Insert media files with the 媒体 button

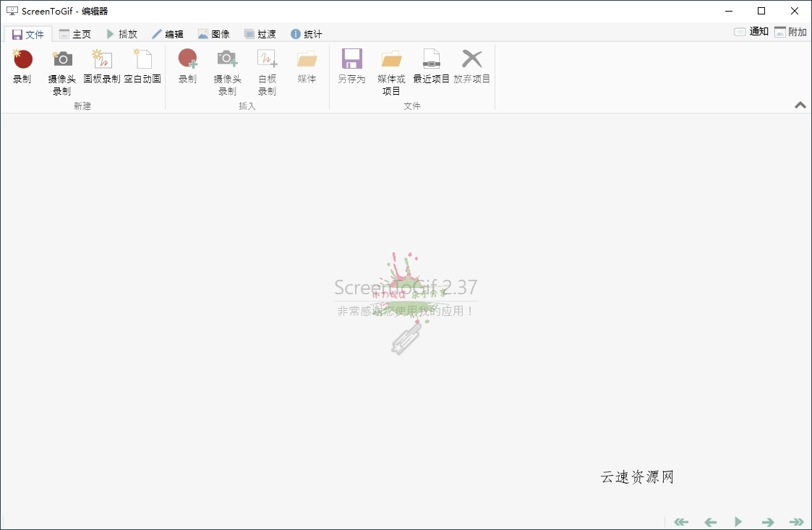click(x=306, y=69)
